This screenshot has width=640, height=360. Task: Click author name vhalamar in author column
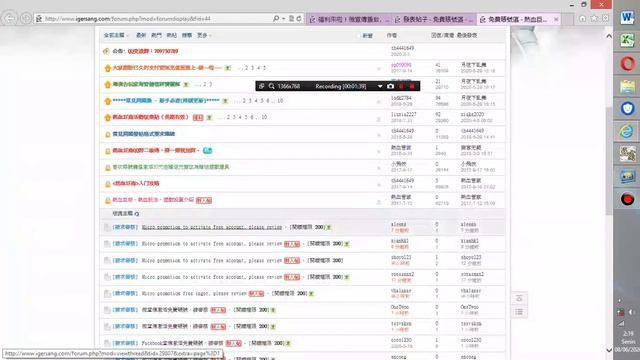click(x=401, y=291)
